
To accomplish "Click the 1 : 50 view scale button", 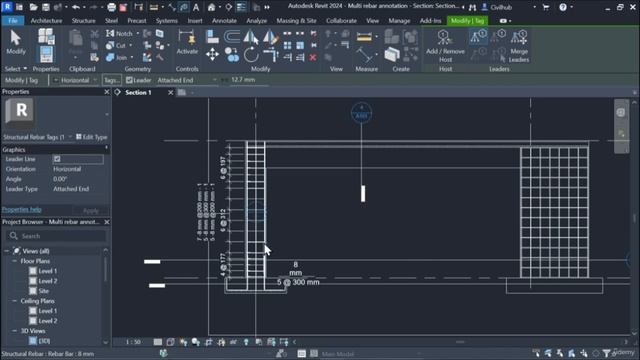I will (x=133, y=342).
